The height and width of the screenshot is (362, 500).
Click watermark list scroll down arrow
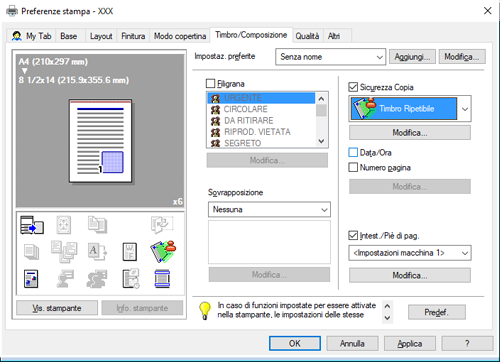coord(321,141)
